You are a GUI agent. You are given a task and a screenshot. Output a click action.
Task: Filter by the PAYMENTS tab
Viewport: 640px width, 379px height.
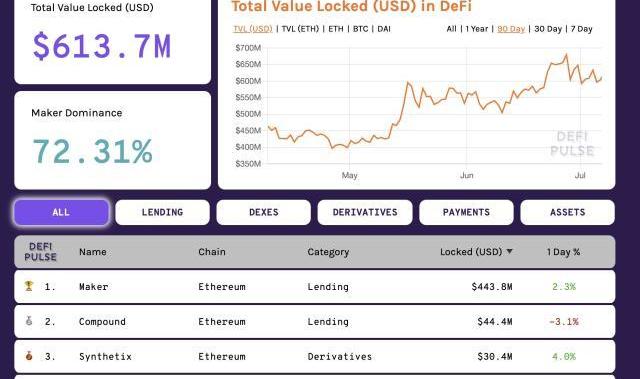[x=466, y=212]
